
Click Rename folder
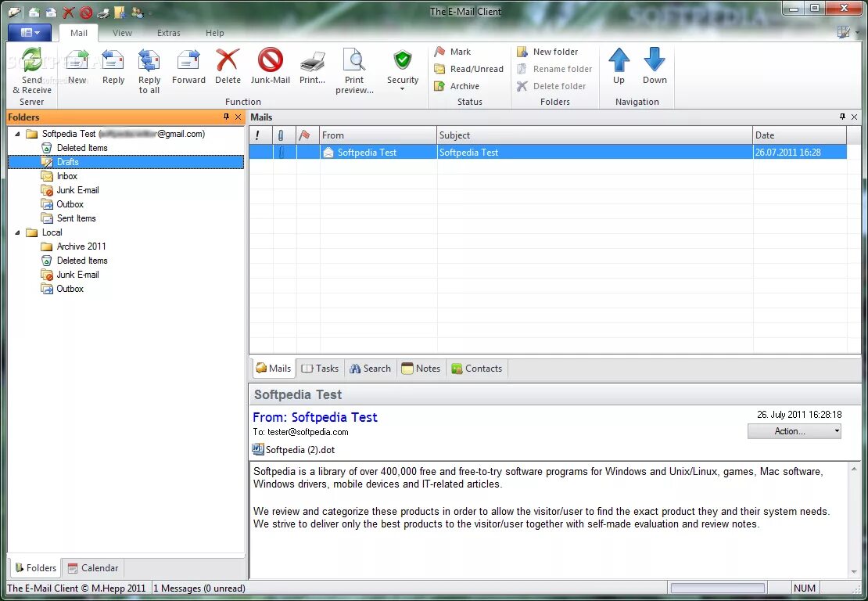[x=554, y=69]
